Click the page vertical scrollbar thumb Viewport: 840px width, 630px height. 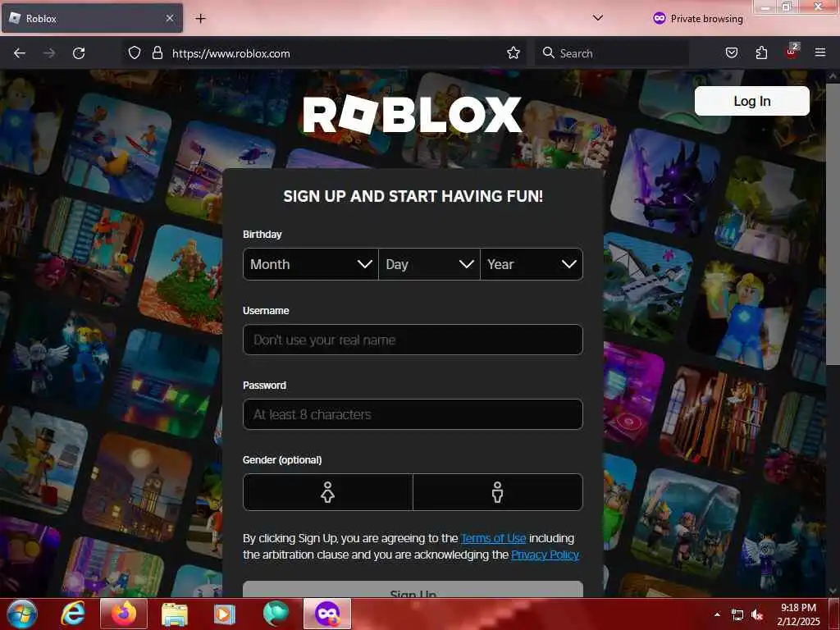pos(833,225)
